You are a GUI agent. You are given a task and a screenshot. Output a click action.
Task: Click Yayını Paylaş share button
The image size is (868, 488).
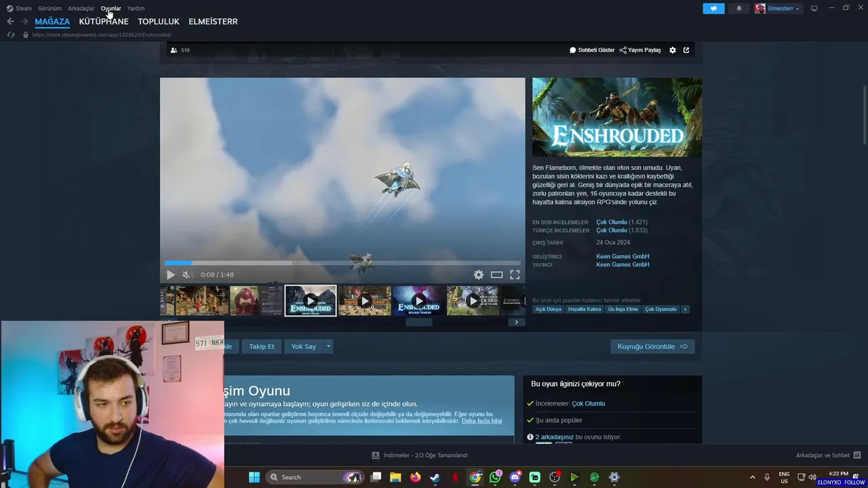tap(640, 50)
